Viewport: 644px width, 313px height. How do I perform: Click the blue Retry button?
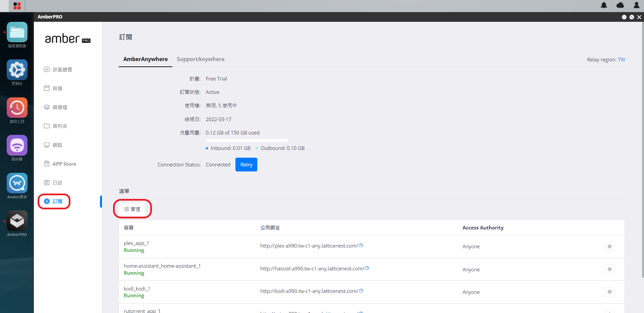click(246, 165)
